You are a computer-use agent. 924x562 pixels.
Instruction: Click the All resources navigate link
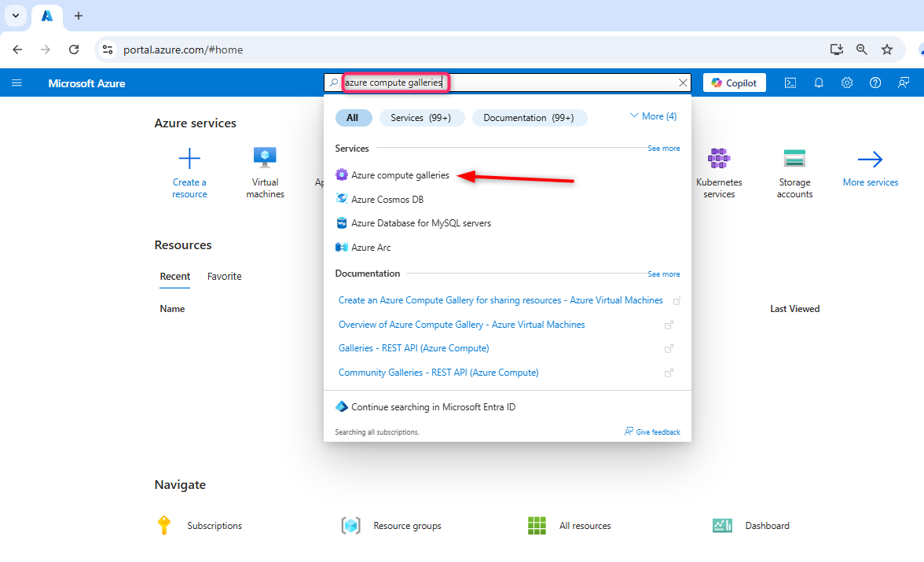(585, 525)
